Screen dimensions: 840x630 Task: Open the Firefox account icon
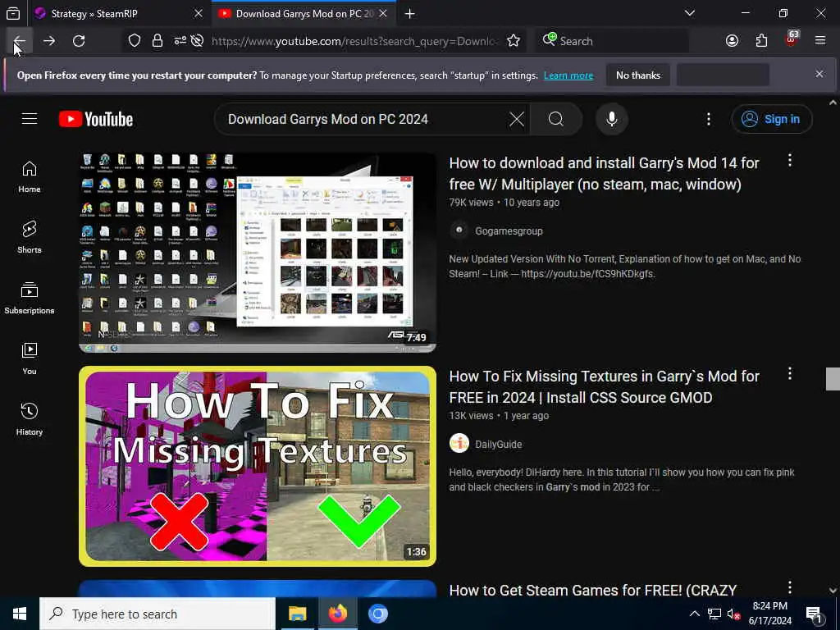pyautogui.click(x=732, y=41)
